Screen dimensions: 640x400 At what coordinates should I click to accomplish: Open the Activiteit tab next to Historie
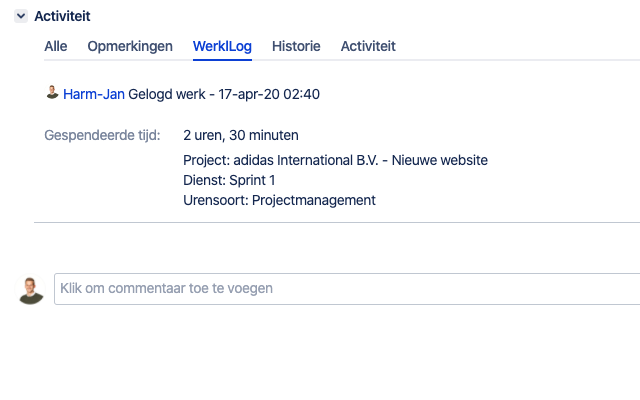coord(368,46)
